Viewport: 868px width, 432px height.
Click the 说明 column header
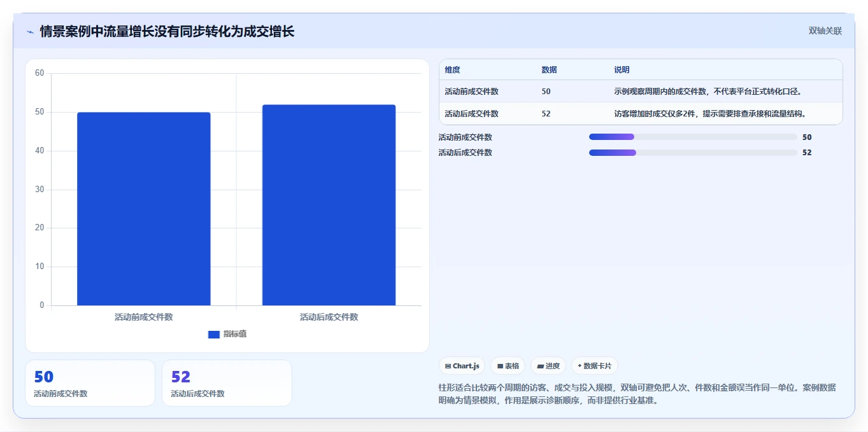622,70
